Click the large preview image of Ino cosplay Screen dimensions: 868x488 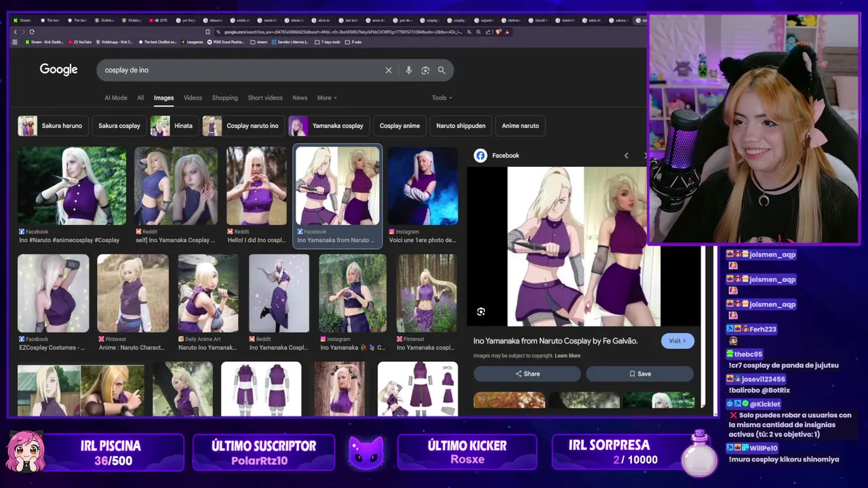click(584, 247)
